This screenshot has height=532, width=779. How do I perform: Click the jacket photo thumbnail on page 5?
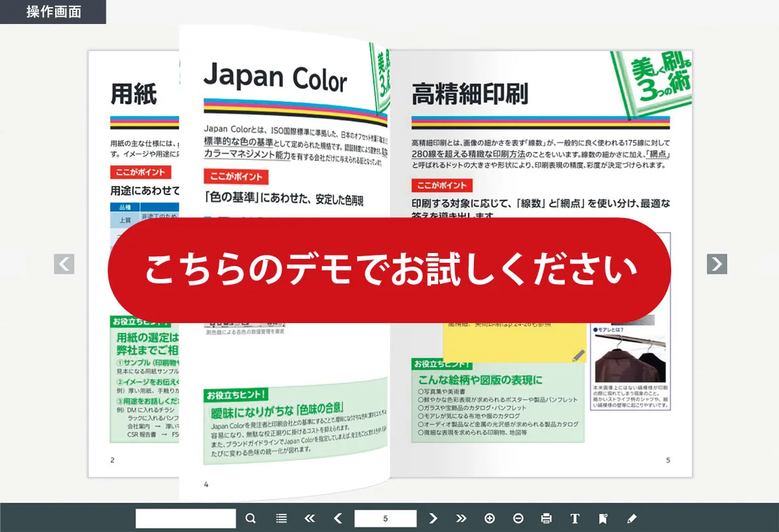click(x=630, y=358)
